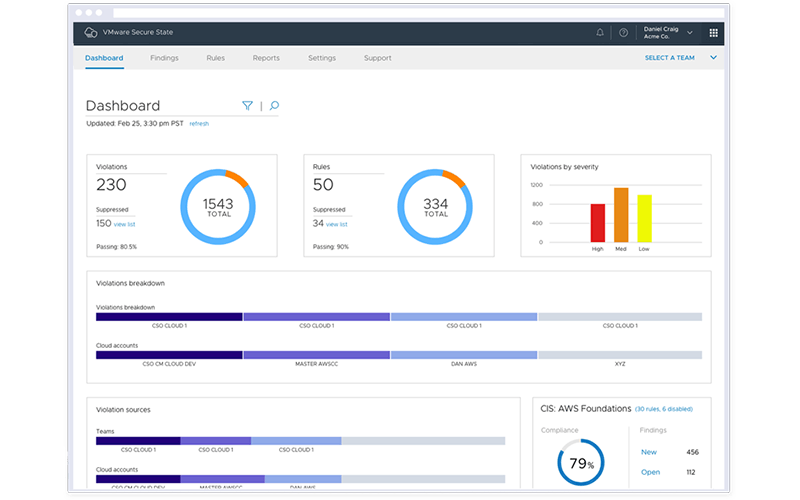
Task: Open the Select a Team dropdown
Action: click(x=681, y=58)
